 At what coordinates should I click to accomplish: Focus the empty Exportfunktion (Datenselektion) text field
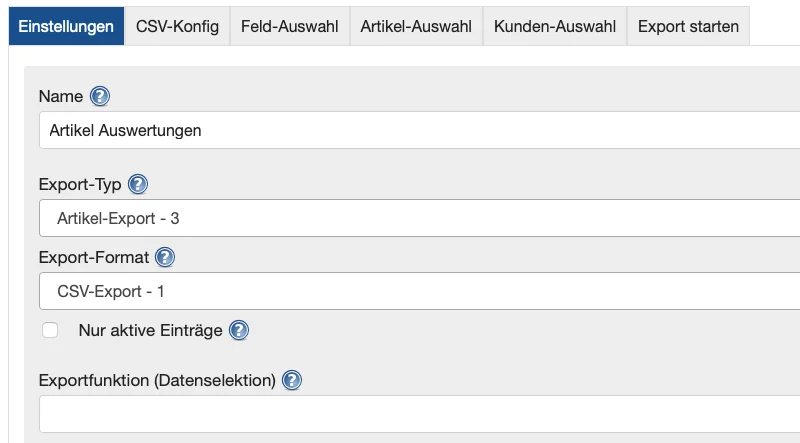tap(420, 413)
